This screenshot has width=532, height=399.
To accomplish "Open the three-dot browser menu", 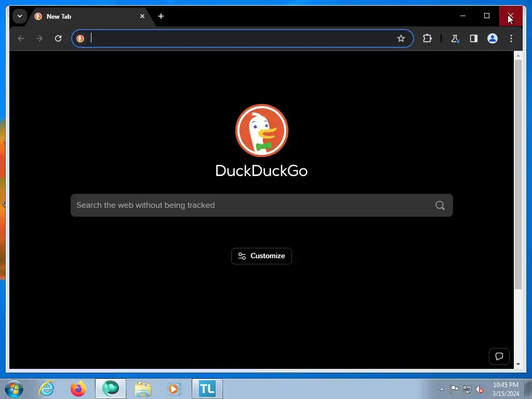I will (511, 38).
